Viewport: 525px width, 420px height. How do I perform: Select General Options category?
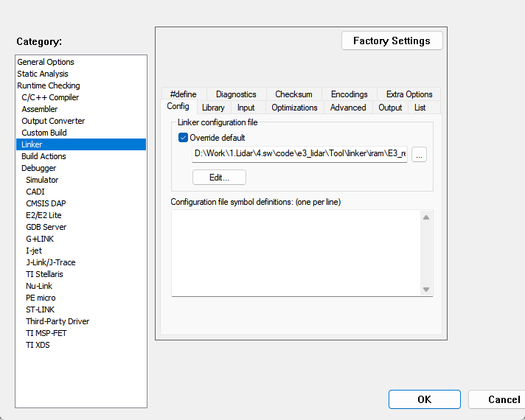[x=46, y=62]
